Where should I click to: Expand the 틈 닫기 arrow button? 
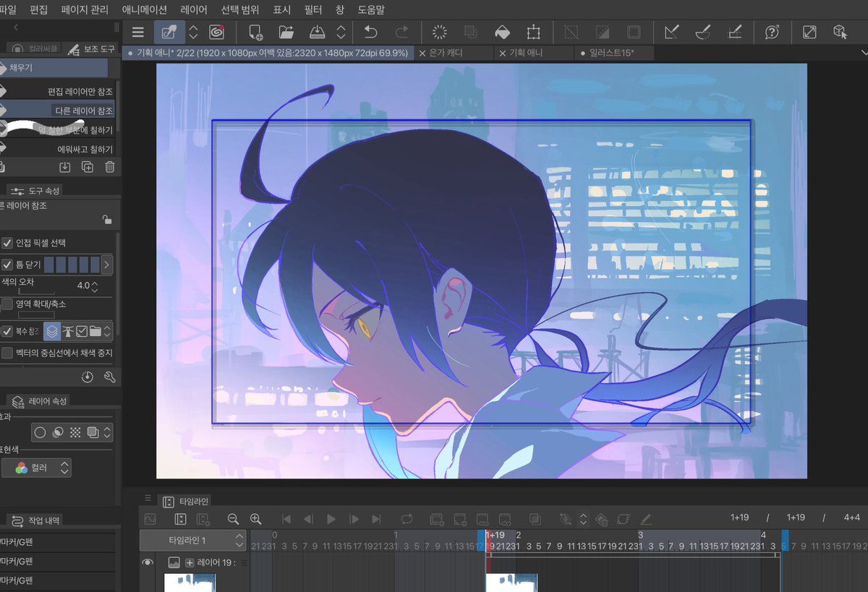tap(106, 265)
